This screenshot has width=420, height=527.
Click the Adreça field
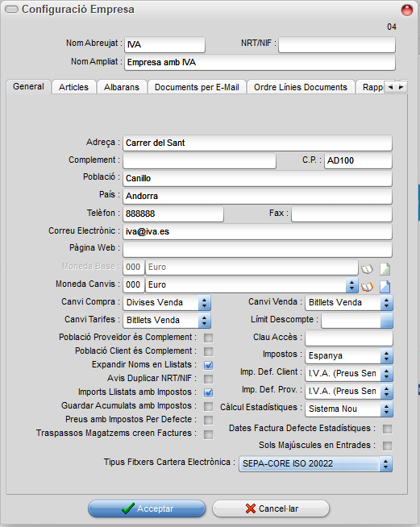click(x=257, y=143)
